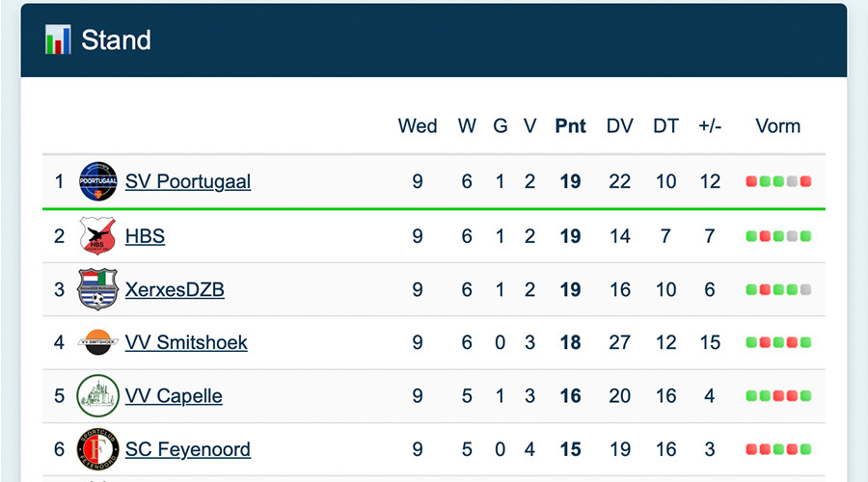Click the VV Smitshoek club logo
Screen dimensions: 868x482
click(97, 342)
